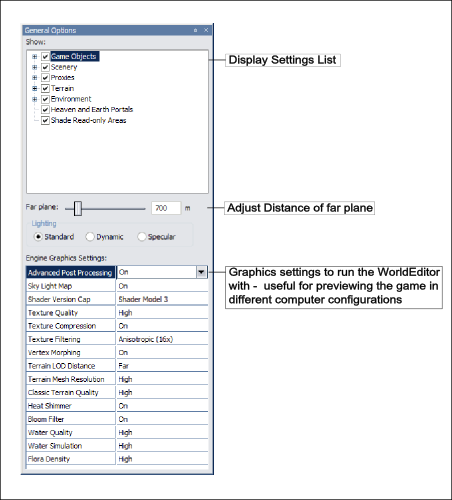This screenshot has height=500, width=452.
Task: Select the Bloom Filter setting row
Action: pyautogui.click(x=117, y=419)
